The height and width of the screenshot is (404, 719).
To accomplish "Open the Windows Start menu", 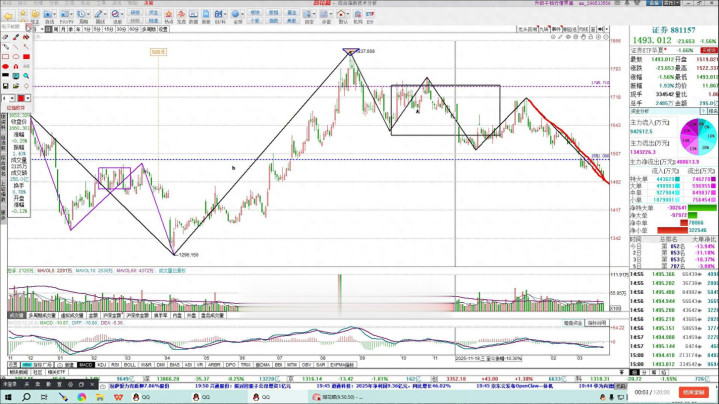I will (x=8, y=396).
